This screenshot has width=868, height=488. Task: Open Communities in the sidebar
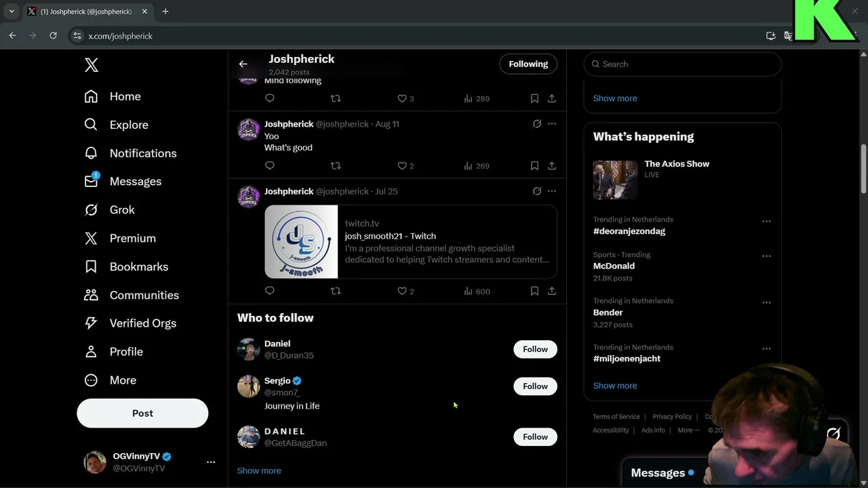[132, 296]
